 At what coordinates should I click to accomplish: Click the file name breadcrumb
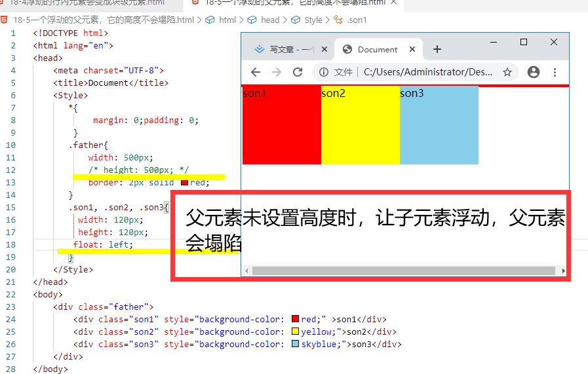point(104,20)
